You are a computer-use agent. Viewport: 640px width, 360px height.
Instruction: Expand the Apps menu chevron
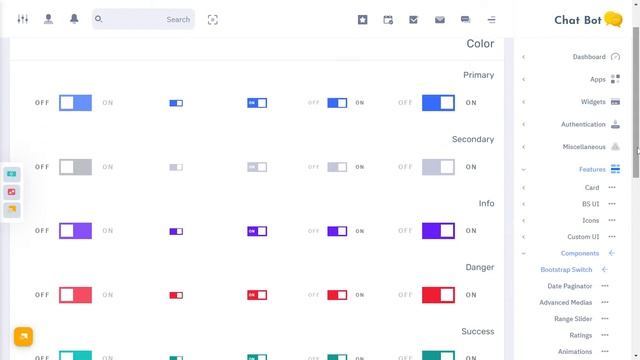pyautogui.click(x=524, y=80)
